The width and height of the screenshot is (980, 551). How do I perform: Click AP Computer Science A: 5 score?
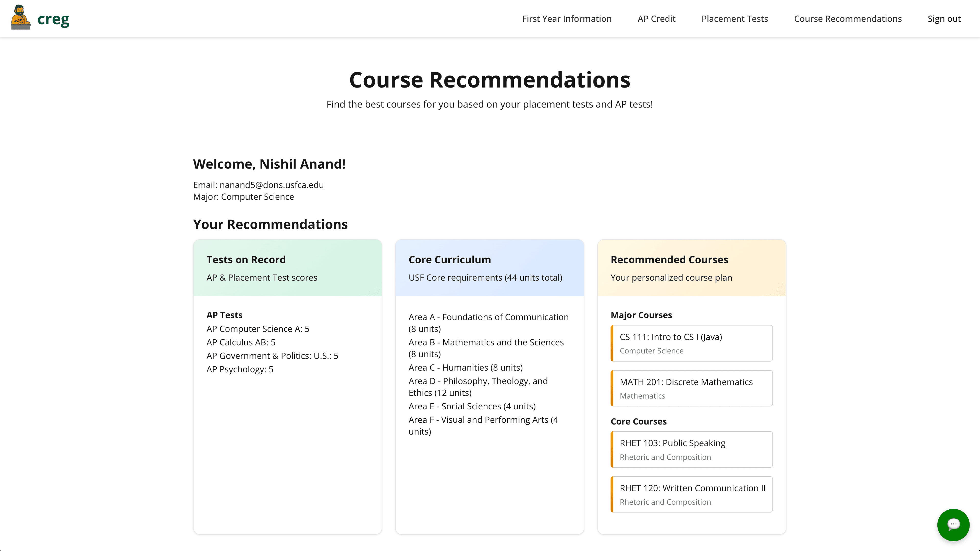pyautogui.click(x=258, y=329)
